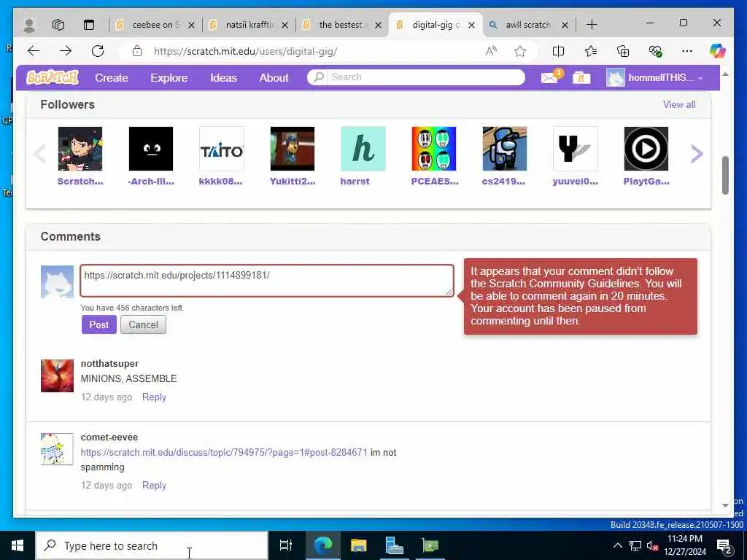Open the discuss topic link in comet-eevee's comment
Viewport: 747px width, 560px height.
point(224,452)
